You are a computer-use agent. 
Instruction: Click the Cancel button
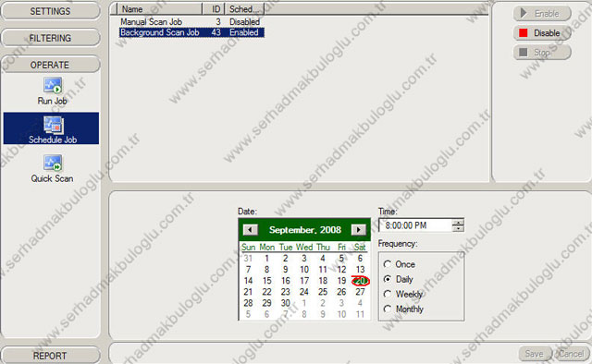[x=571, y=354]
